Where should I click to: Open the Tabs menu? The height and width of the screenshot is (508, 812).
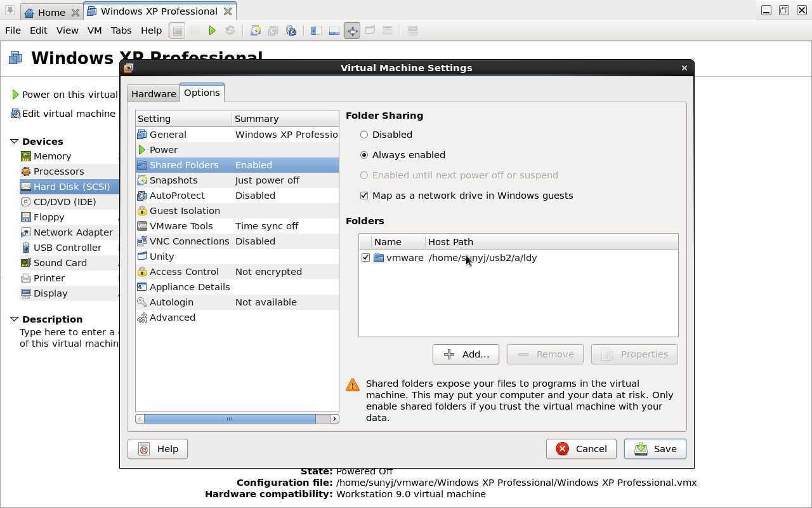point(121,30)
